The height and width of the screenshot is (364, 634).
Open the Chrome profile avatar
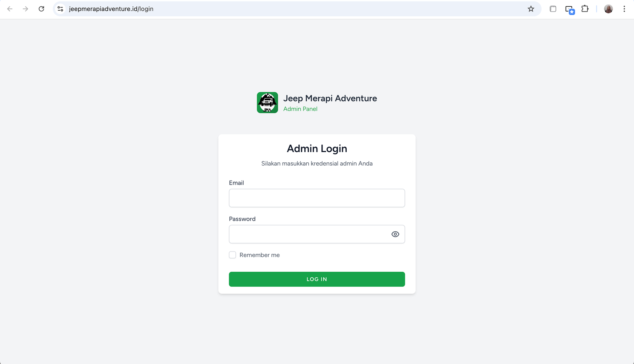coord(608,9)
